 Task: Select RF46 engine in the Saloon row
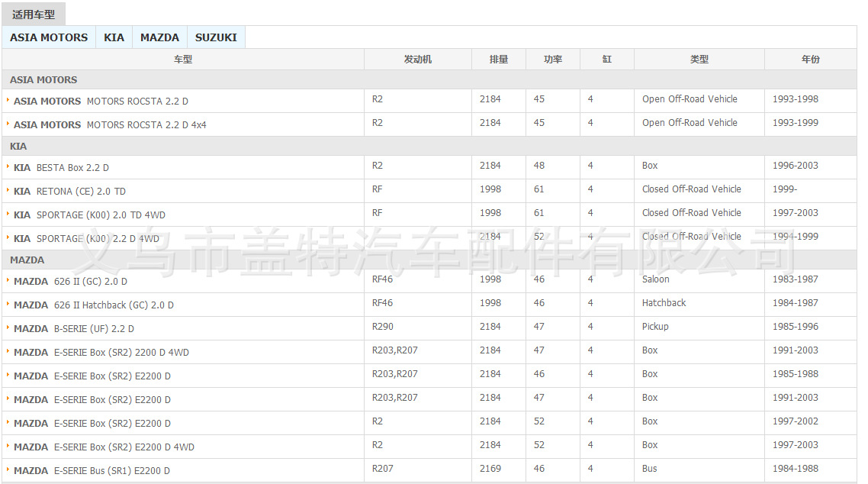[382, 279]
